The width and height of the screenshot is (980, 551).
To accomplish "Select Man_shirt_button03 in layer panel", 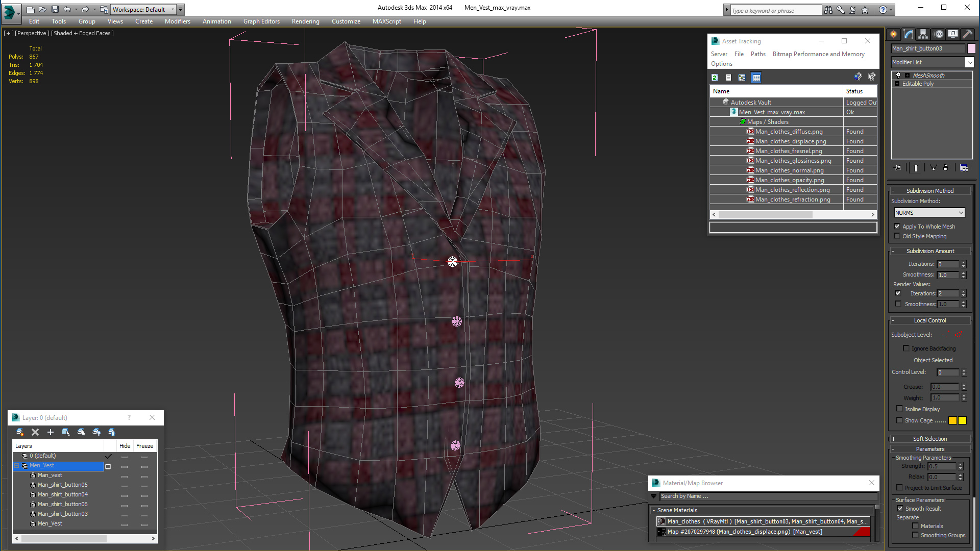I will point(63,514).
